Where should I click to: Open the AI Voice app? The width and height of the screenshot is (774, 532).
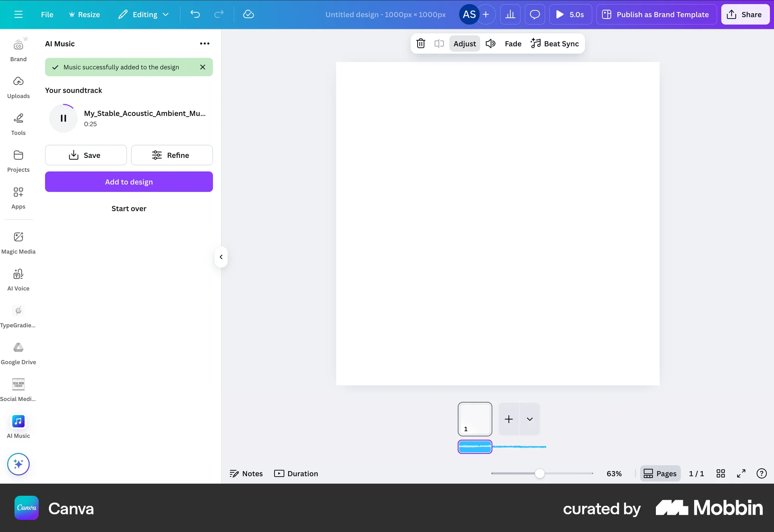18,278
